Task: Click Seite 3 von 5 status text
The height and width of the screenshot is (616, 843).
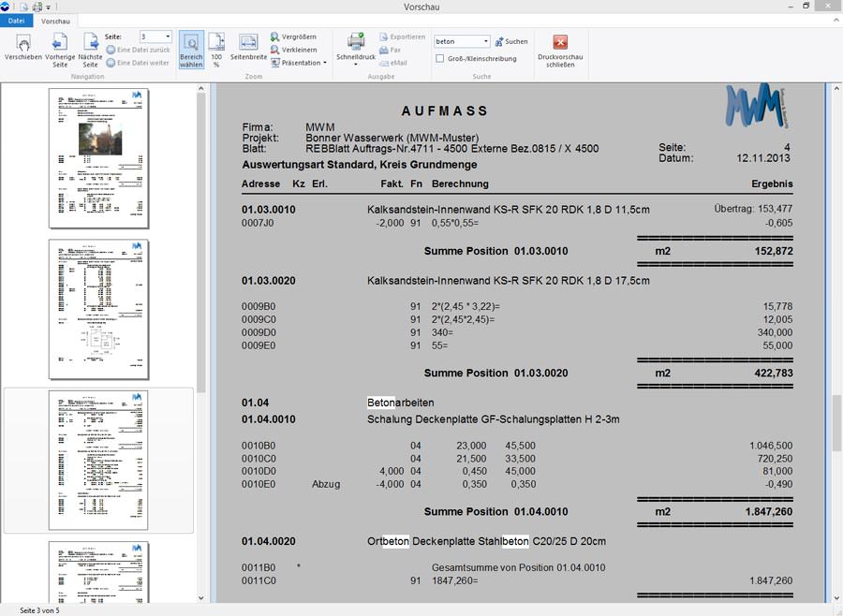Action: click(x=39, y=610)
